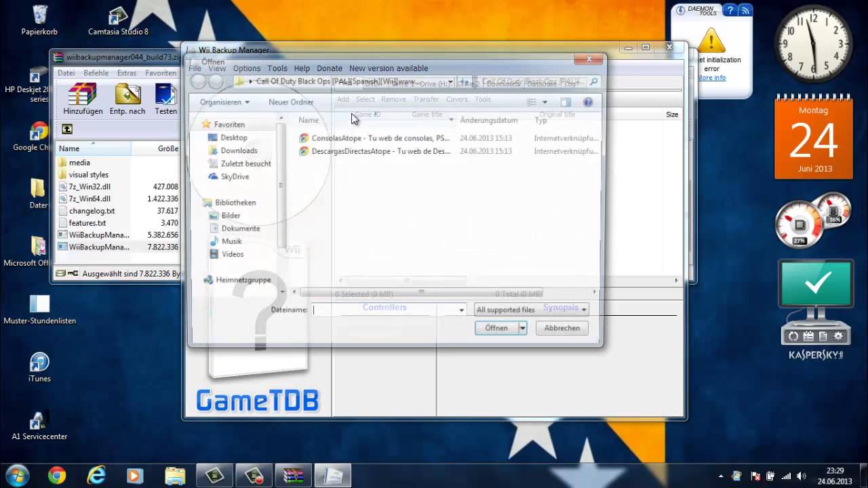Image resolution: width=868 pixels, height=488 pixels.
Task: Select SkyDrive in the navigation pane
Action: [235, 176]
